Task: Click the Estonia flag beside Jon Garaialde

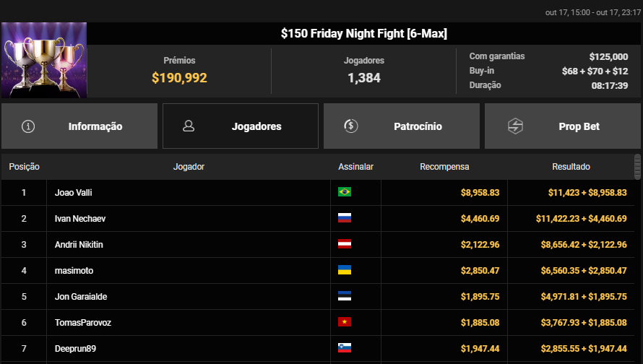Action: click(x=345, y=297)
